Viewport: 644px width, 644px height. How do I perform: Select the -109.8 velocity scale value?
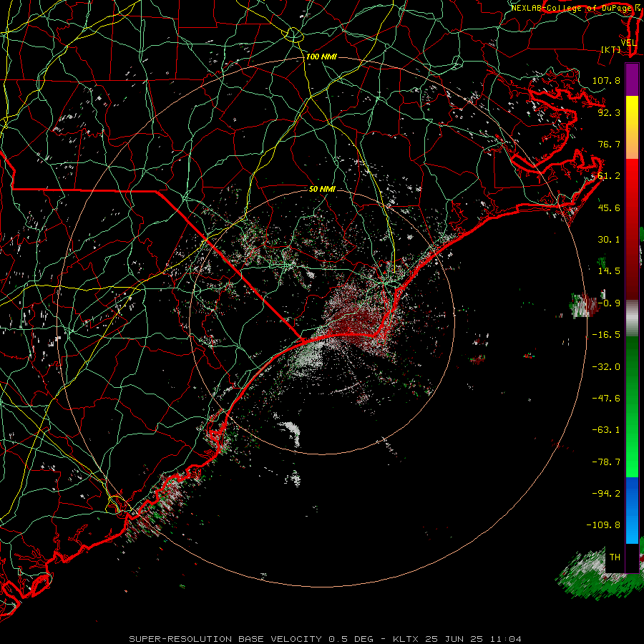point(603,525)
